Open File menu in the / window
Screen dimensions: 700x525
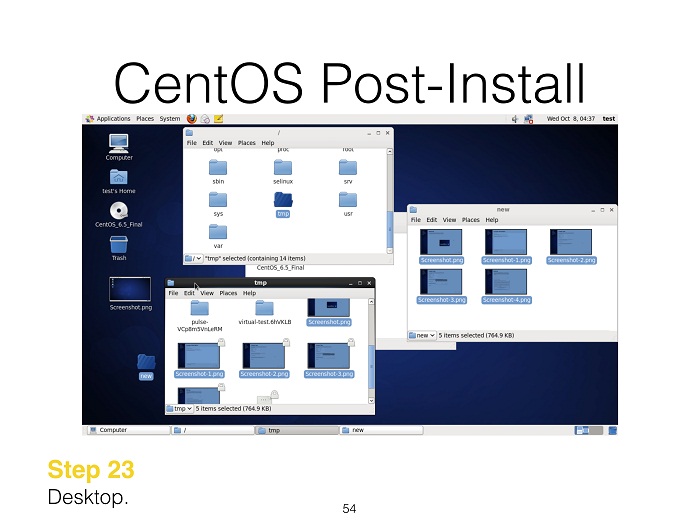click(192, 143)
